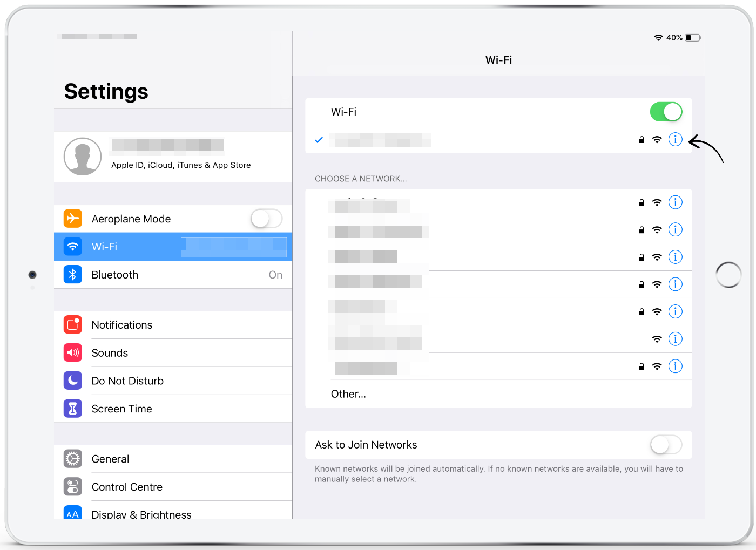Open info details for the connected network
Image resolution: width=756 pixels, height=550 pixels.
675,139
